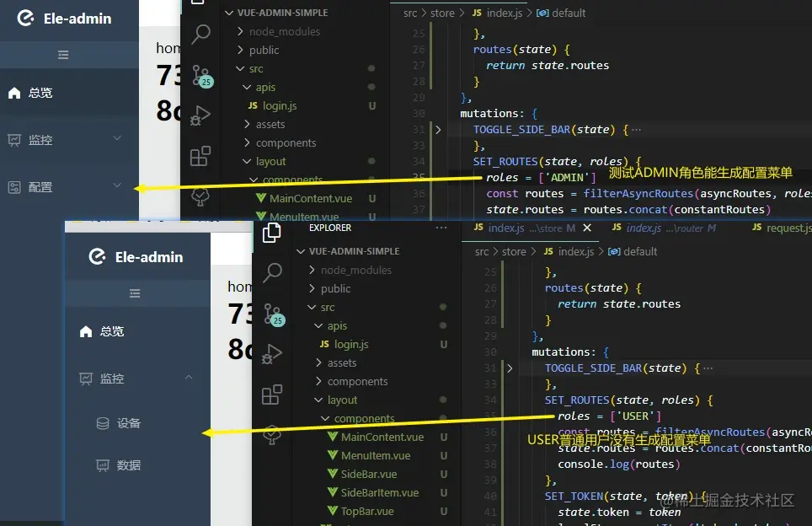Select 数据 submenu item
Viewport: 812px width, 526px height.
click(x=137, y=465)
